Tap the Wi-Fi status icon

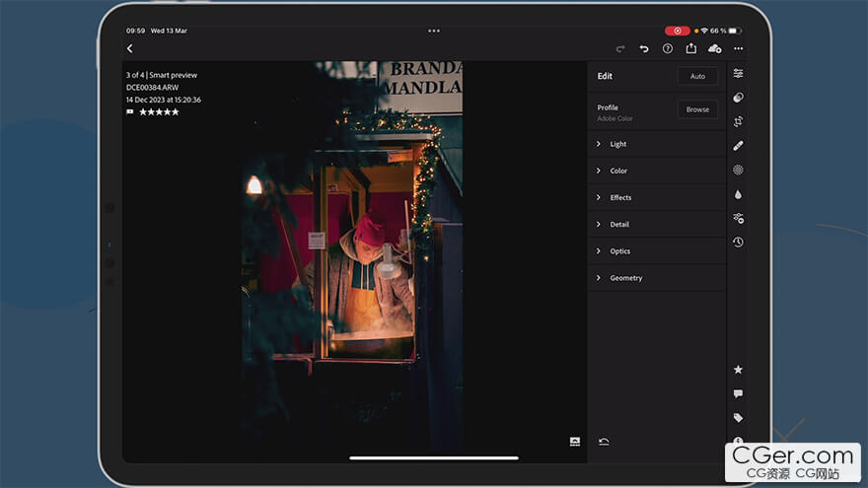tap(704, 31)
